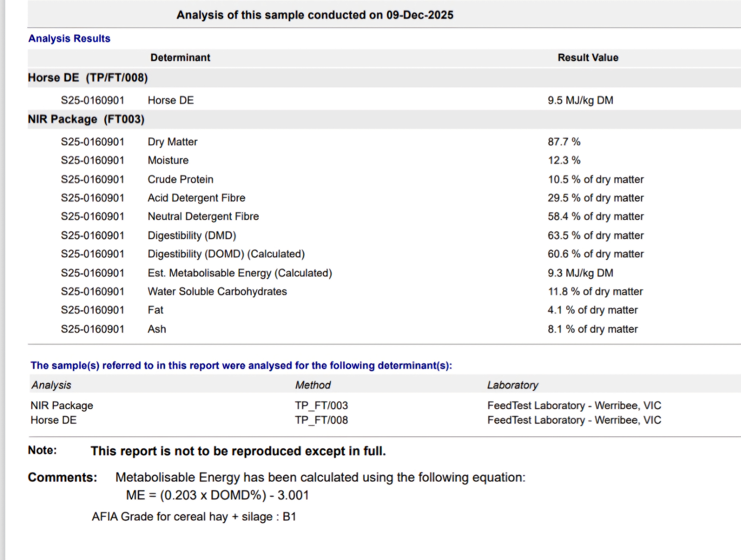
Task: Select the Acid Detergent Fibre row
Action: coord(384,198)
